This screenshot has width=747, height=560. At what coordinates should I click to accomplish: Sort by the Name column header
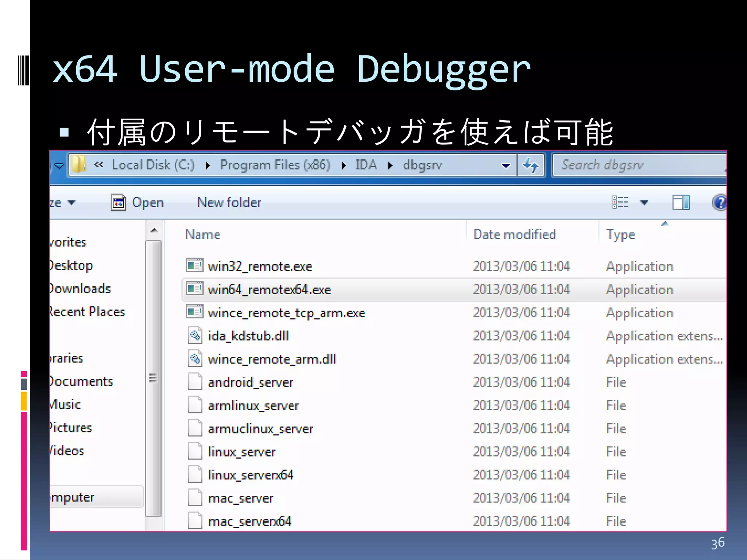tap(203, 234)
